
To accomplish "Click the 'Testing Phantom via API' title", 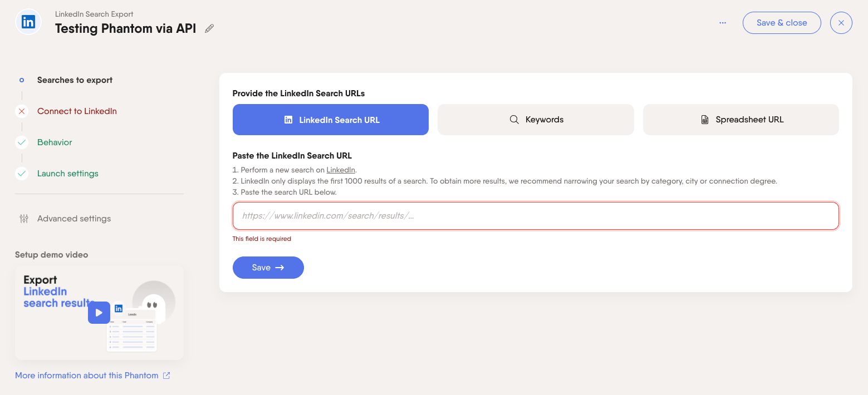I will [x=126, y=28].
